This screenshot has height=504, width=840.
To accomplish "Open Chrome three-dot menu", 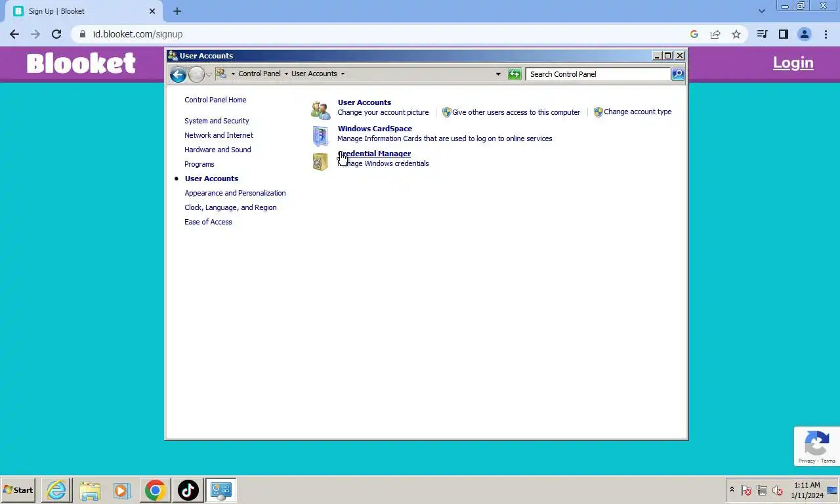I will 826,34.
